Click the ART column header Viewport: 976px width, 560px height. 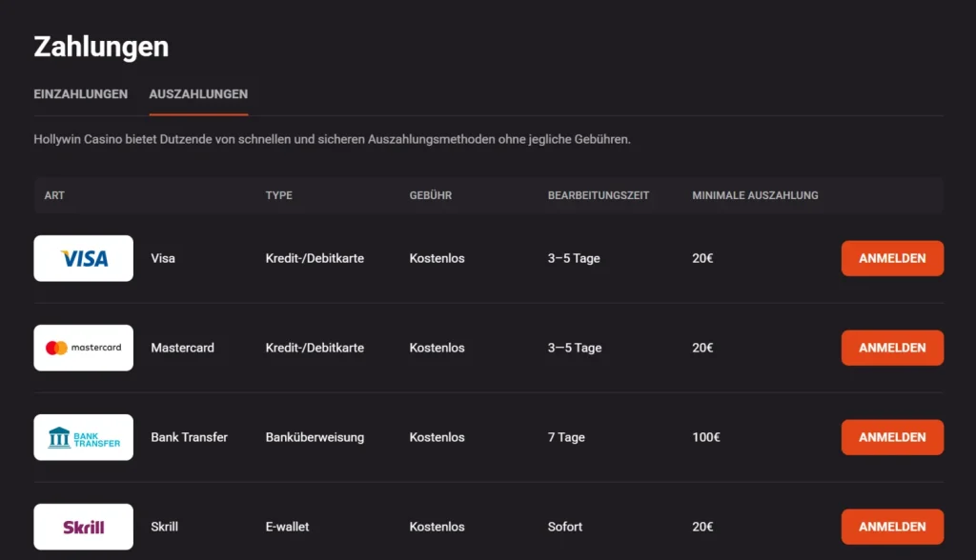pos(54,195)
